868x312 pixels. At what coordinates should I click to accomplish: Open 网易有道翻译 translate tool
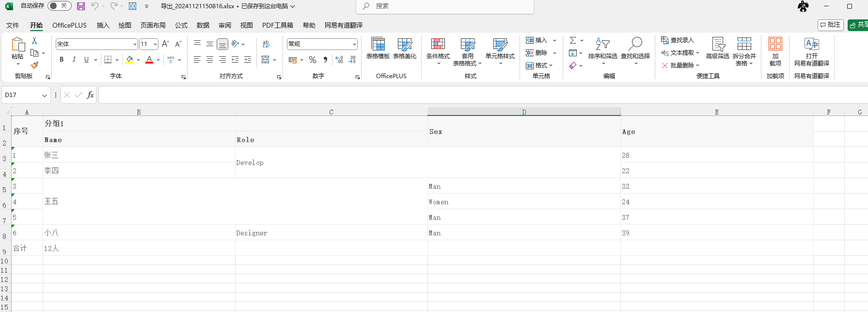[811, 51]
